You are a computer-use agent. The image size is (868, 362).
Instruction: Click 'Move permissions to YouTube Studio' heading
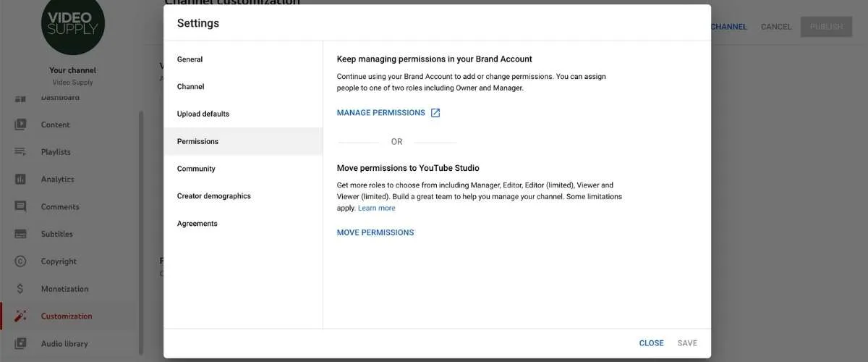tap(408, 168)
